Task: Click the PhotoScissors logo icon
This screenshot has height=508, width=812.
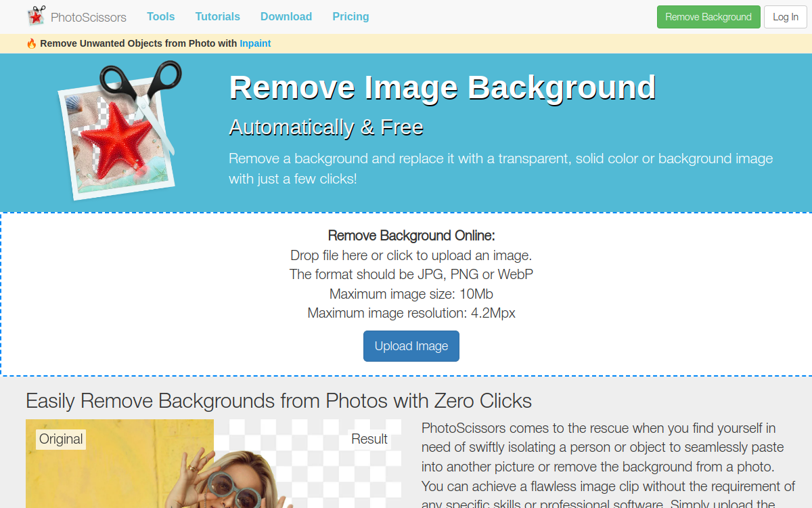Action: tap(36, 16)
